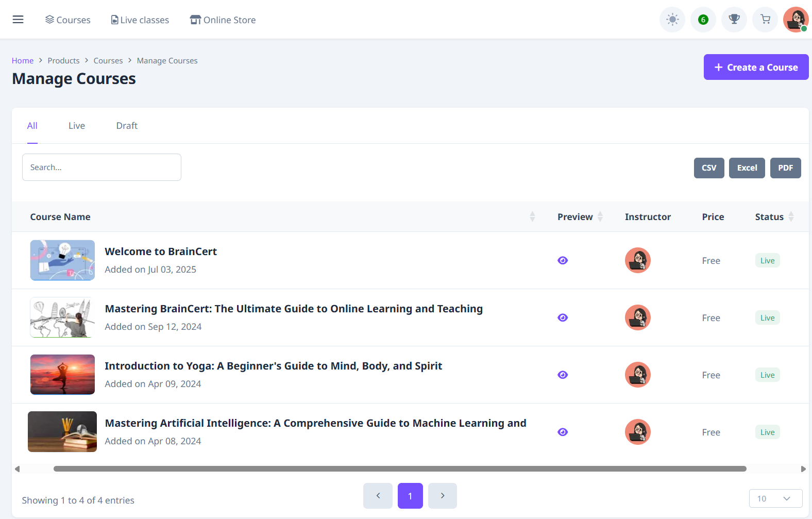Click the horizontal table scrollbar
812x519 pixels.
400,469
